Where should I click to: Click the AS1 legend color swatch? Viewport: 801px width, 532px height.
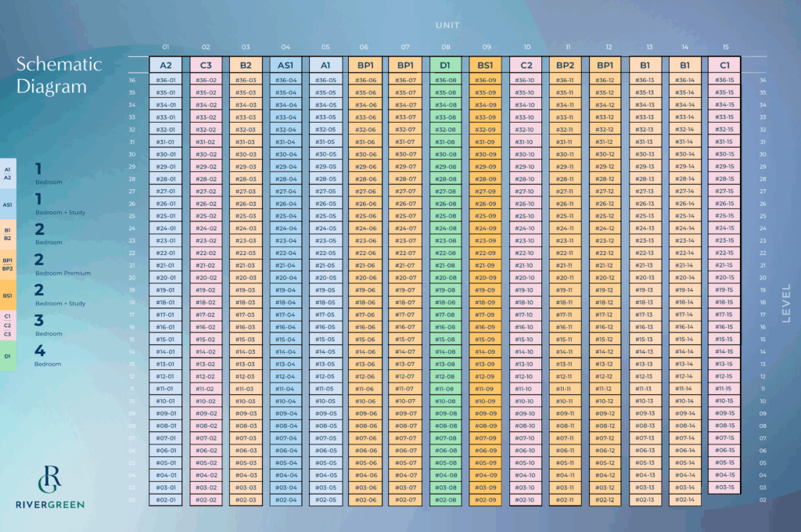pyautogui.click(x=8, y=205)
